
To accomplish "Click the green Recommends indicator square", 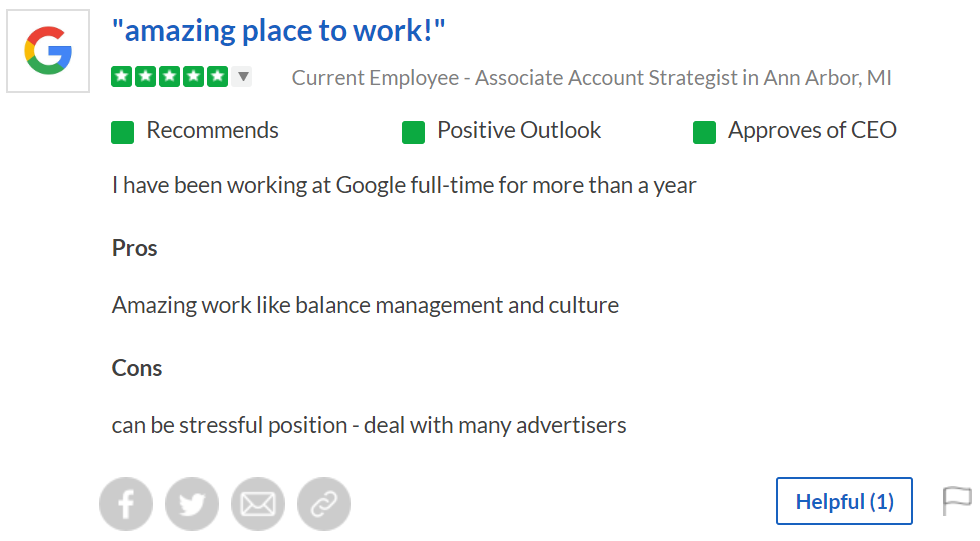I will click(122, 132).
